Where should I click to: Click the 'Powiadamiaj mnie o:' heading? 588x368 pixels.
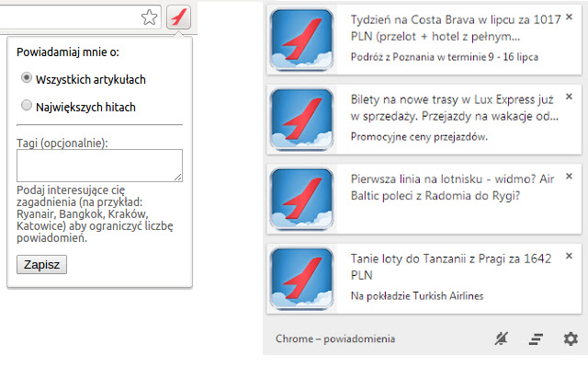tap(68, 52)
